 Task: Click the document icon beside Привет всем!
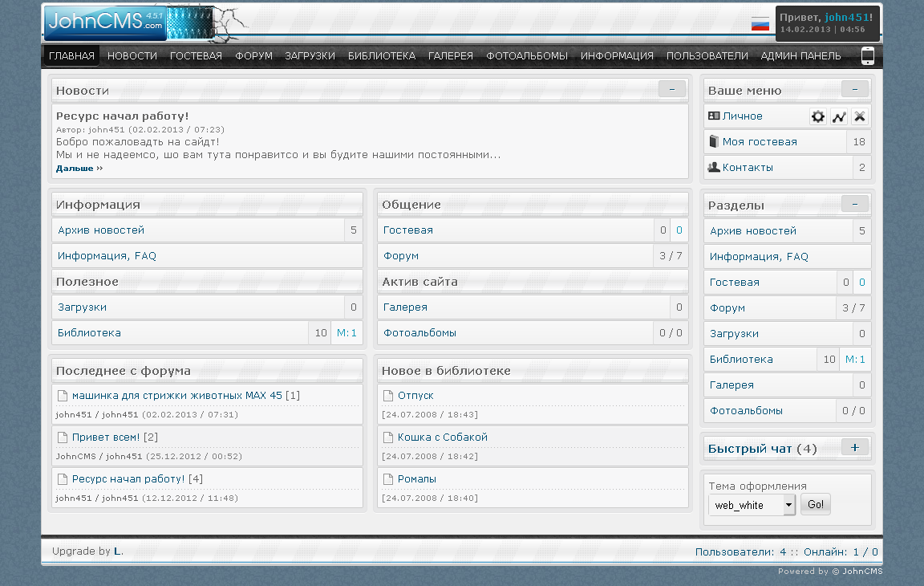[63, 437]
